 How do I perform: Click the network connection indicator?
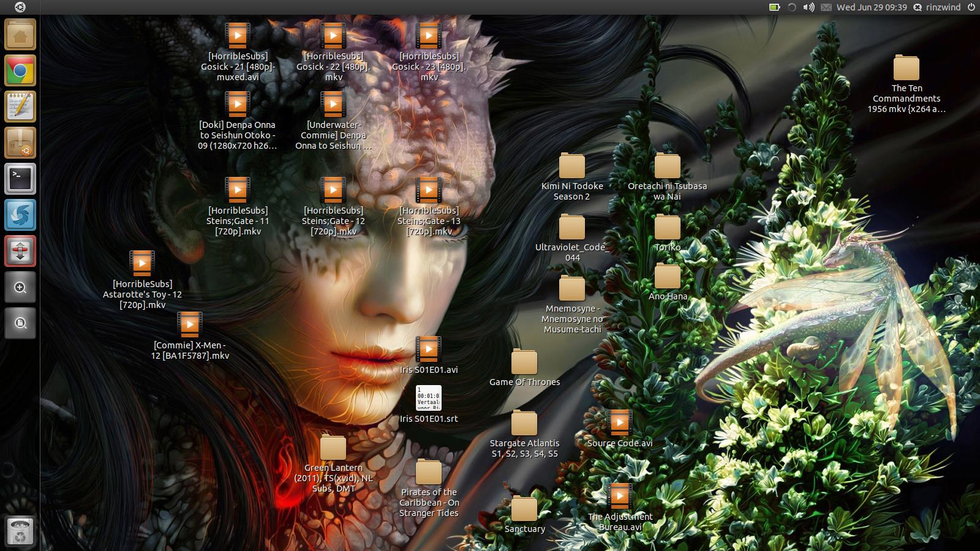791,7
